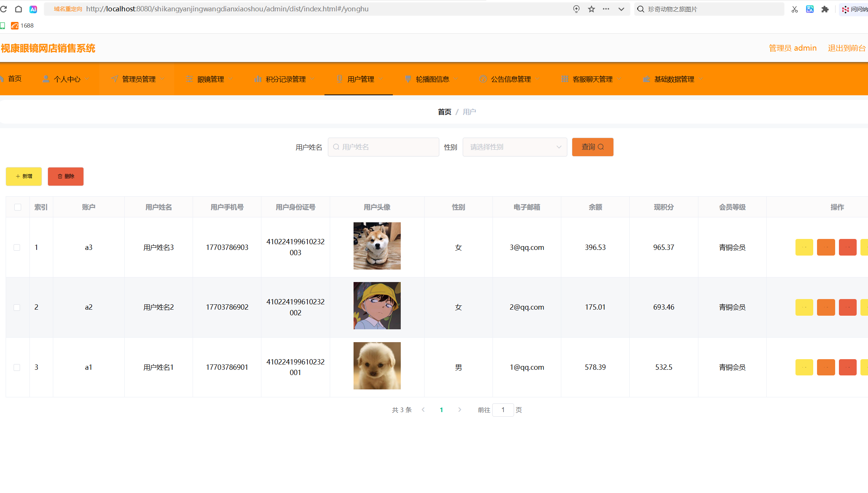The width and height of the screenshot is (868, 493).
Task: Open the 积分记录管理 menu item
Action: coord(285,79)
